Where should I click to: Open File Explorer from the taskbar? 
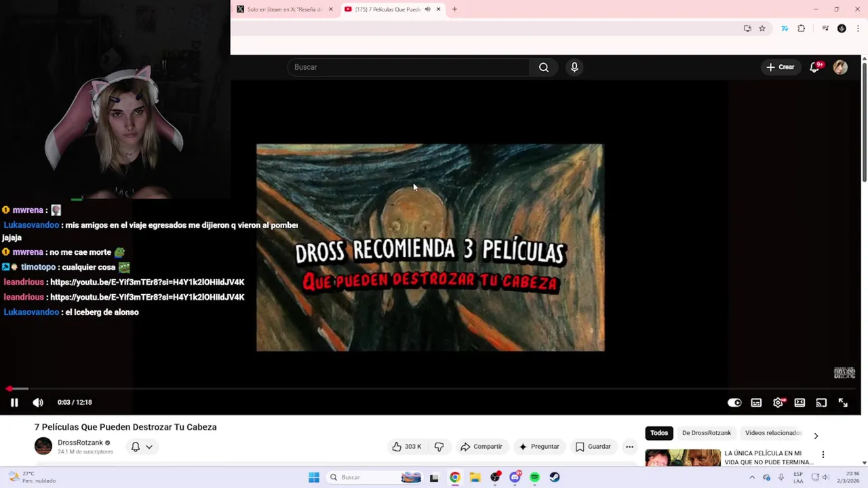pos(475,477)
